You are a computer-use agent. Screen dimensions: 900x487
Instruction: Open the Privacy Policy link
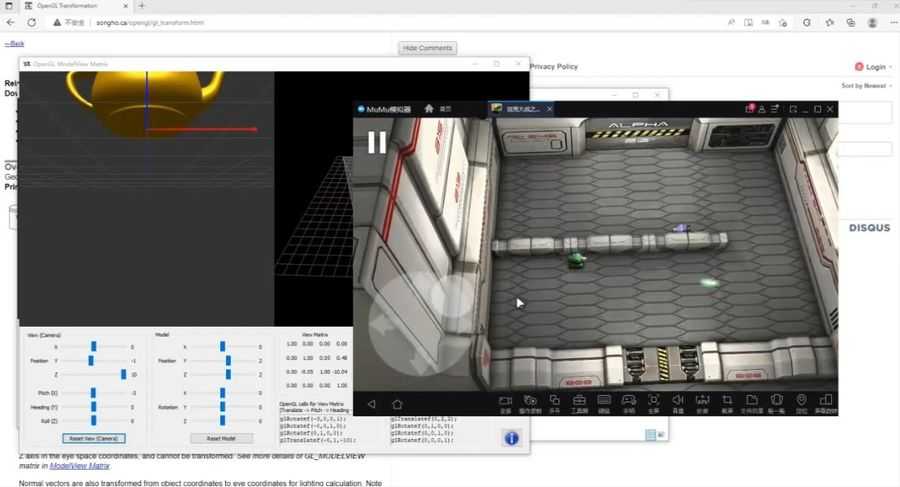point(554,67)
